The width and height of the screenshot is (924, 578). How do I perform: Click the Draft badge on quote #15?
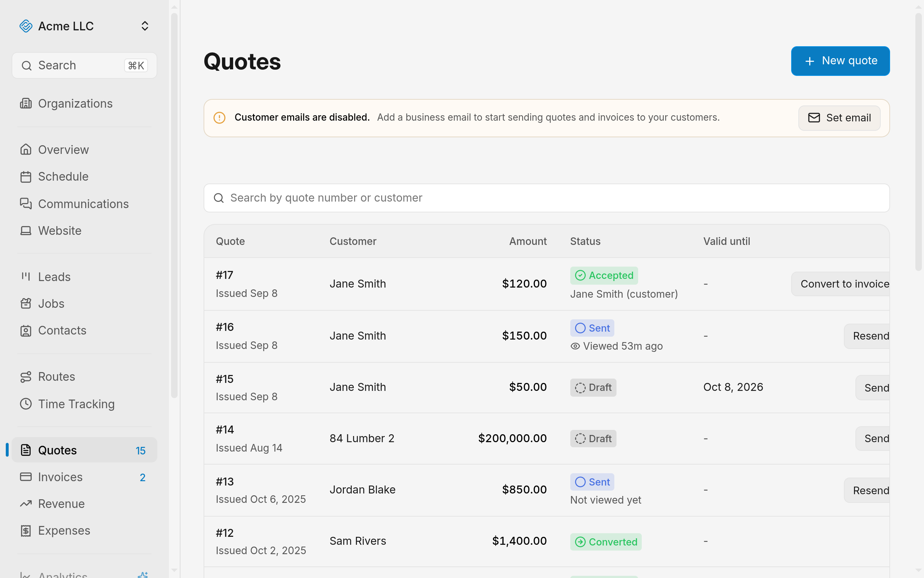click(593, 388)
